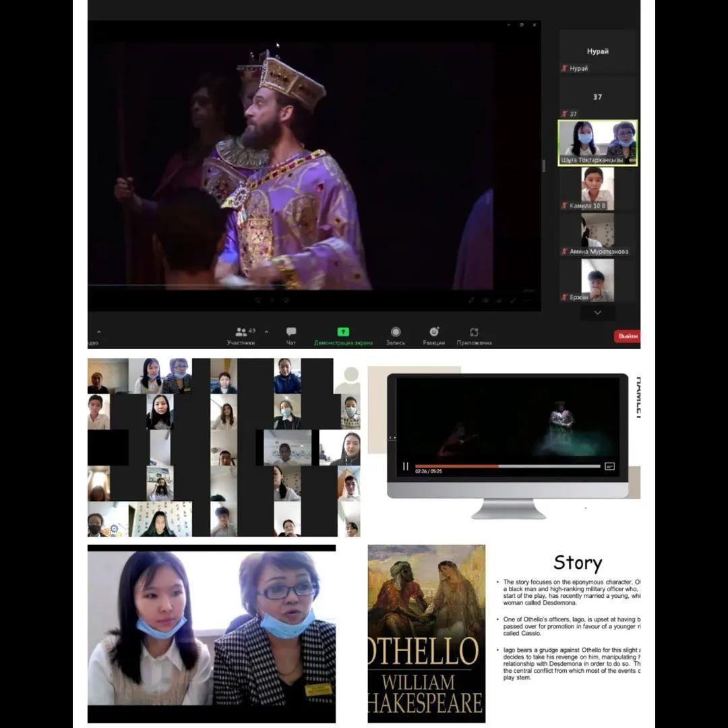This screenshot has width=728, height=728.
Task: Toggle captions icon in monitor video player
Action: tap(610, 466)
